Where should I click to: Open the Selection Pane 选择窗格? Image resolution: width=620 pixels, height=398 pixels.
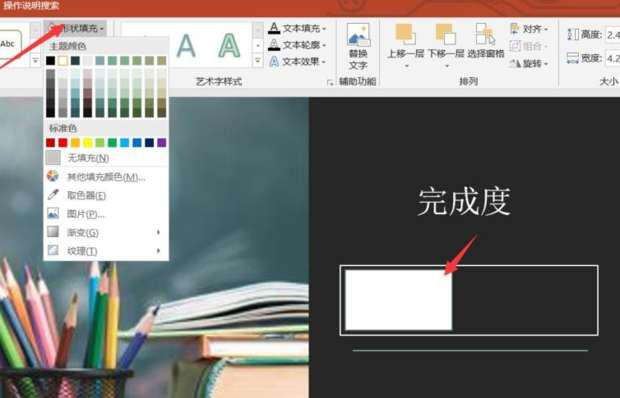point(486,41)
